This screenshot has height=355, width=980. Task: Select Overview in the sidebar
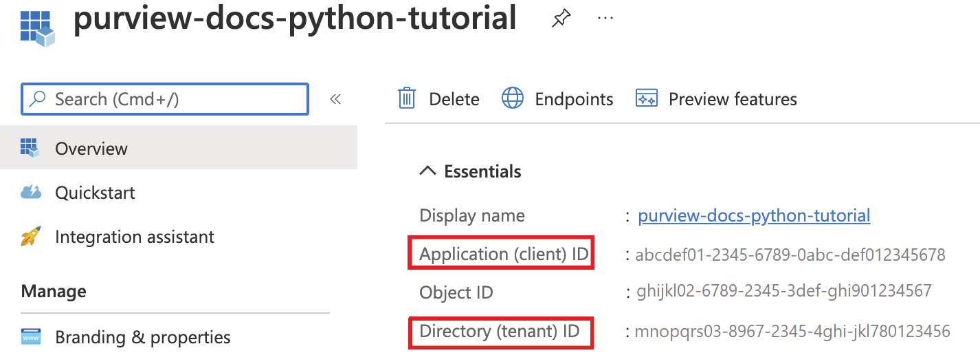179,148
